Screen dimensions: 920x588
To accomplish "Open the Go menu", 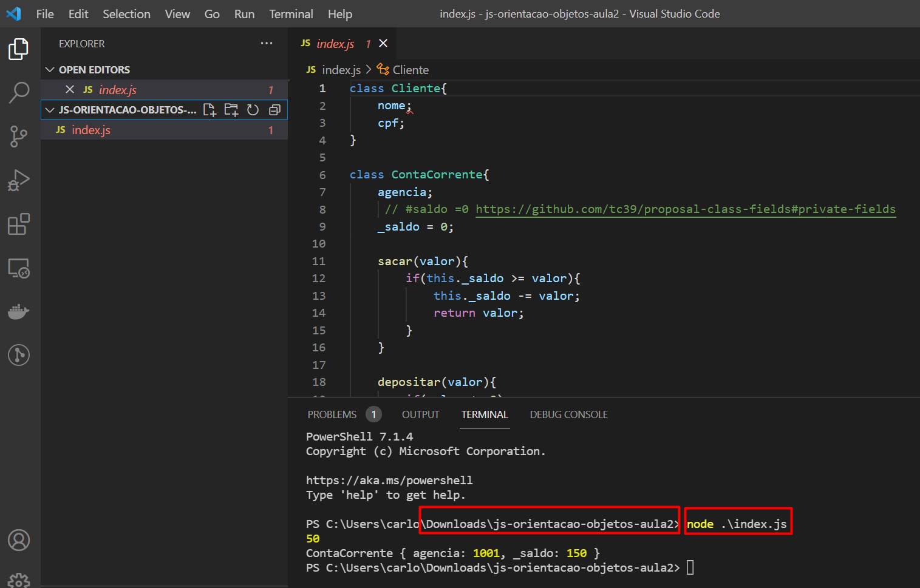I will coord(212,14).
